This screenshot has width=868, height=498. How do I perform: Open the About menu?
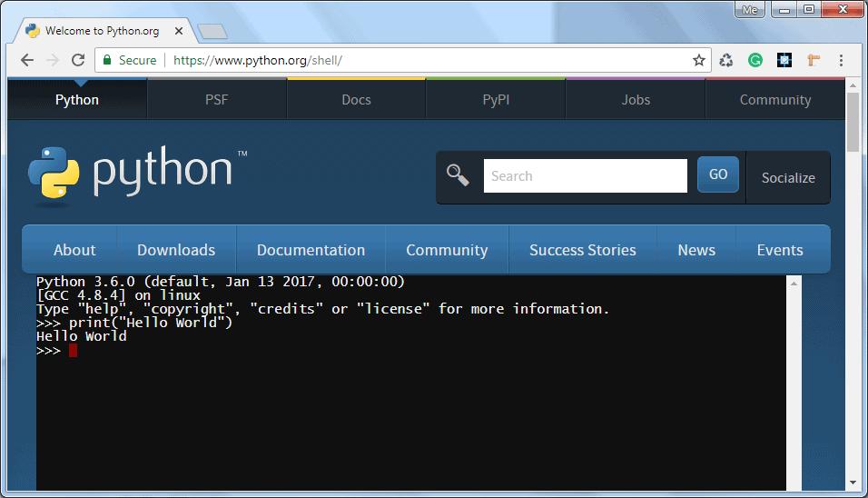tap(74, 250)
